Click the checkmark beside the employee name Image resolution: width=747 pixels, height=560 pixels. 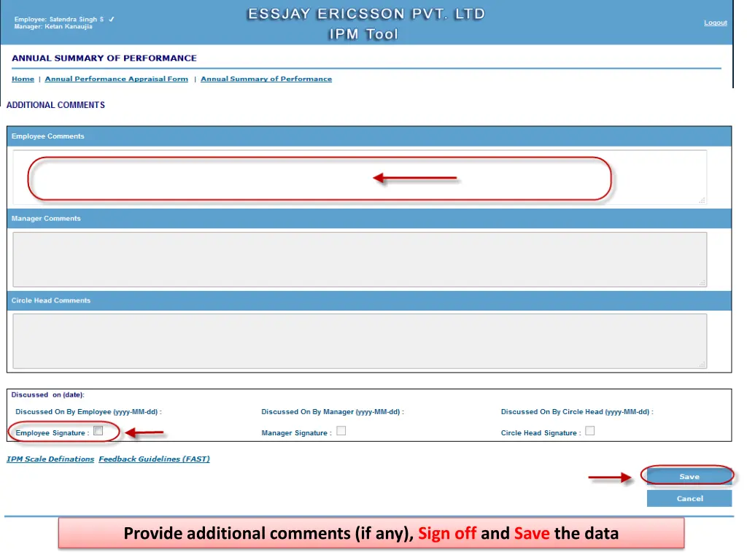click(x=111, y=20)
